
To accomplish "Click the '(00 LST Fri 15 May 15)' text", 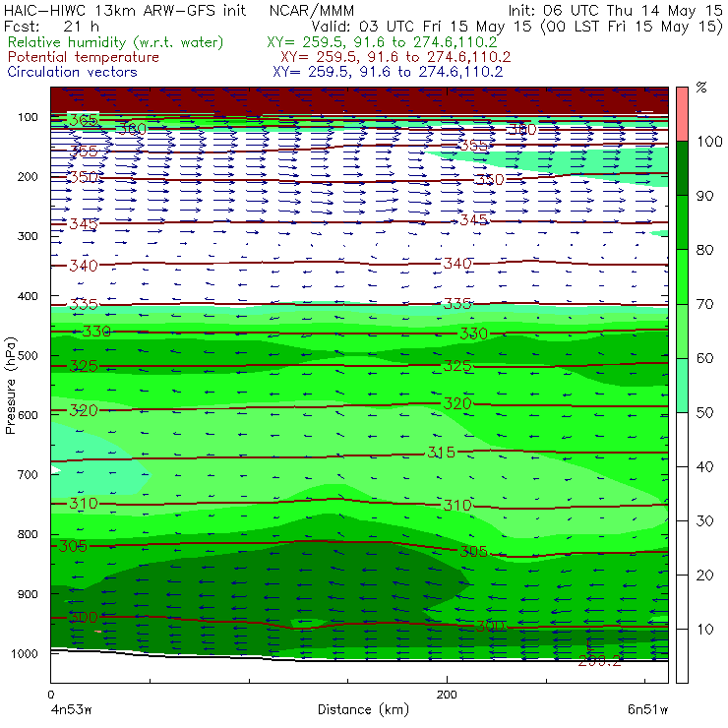I will 632,26.
